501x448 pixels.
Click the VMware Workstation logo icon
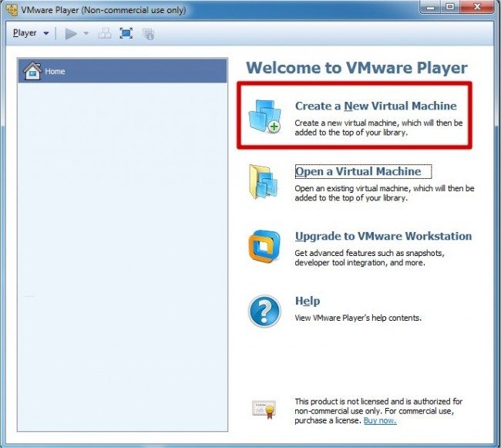point(264,246)
